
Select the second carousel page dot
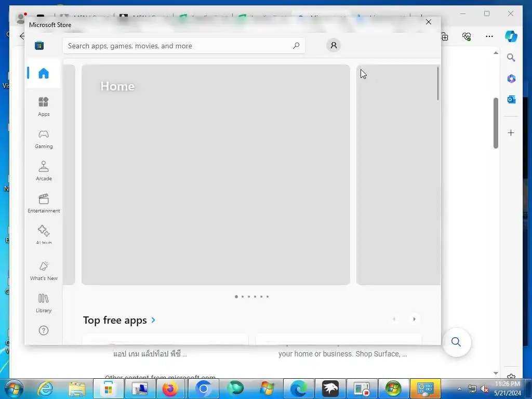pyautogui.click(x=243, y=297)
